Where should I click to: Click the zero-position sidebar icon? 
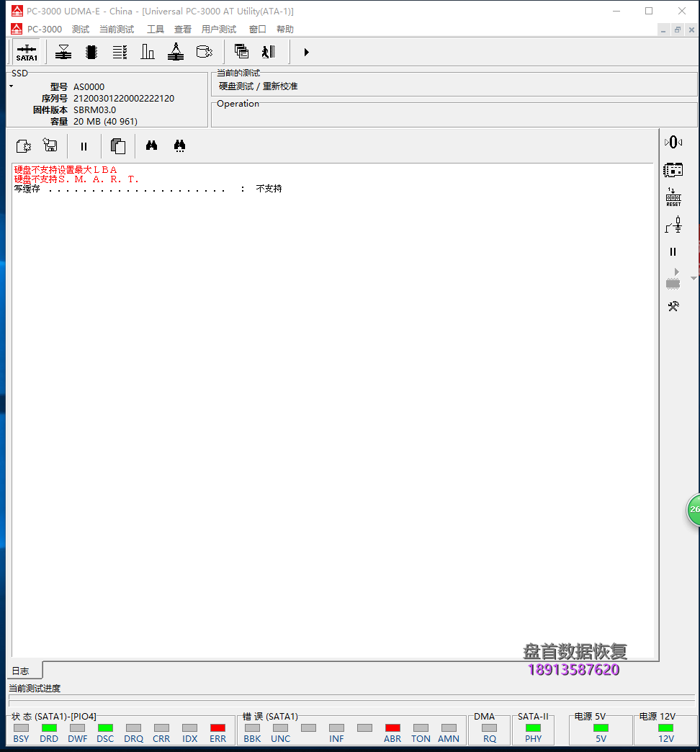(673, 142)
